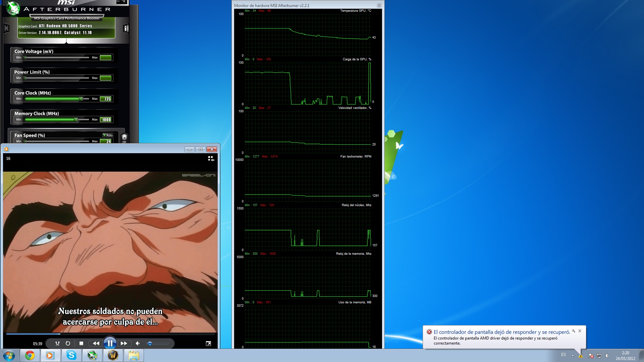Open Skype from the taskbar

71,355
